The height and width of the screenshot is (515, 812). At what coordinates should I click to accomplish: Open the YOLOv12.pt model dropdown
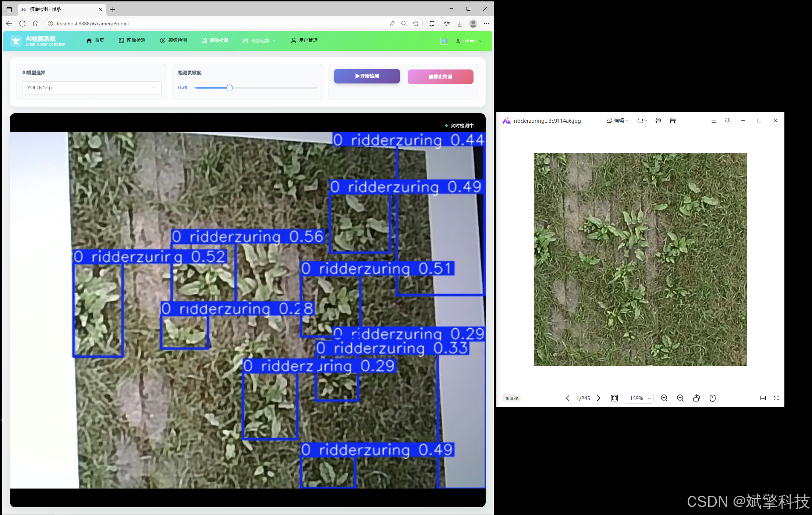92,87
